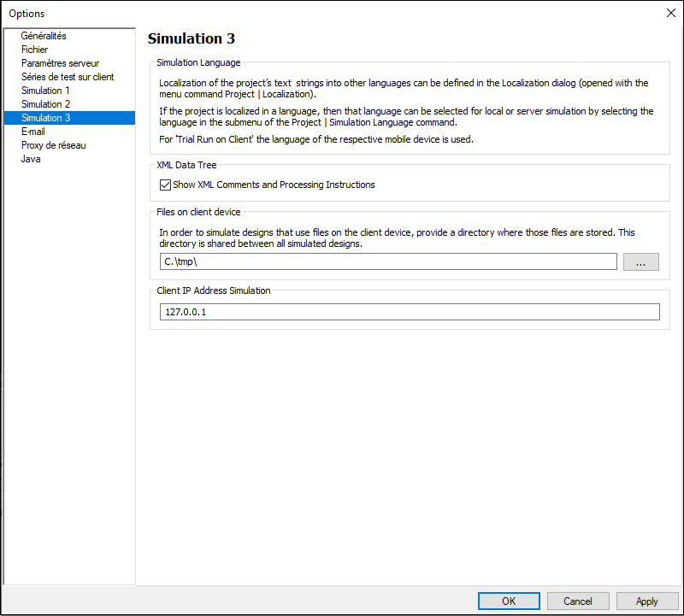Close the Options dialog with X

click(x=671, y=13)
